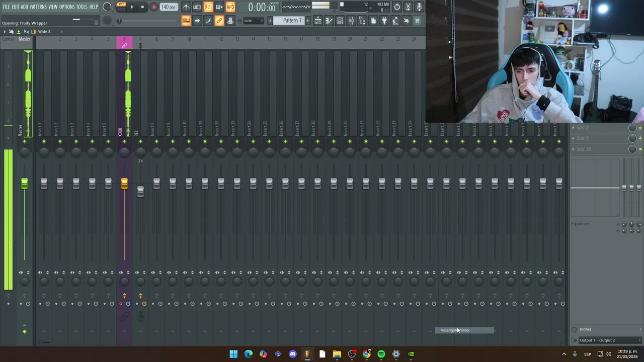The height and width of the screenshot is (362, 644).
Task: Open Windows Start menu
Action: pyautogui.click(x=233, y=354)
